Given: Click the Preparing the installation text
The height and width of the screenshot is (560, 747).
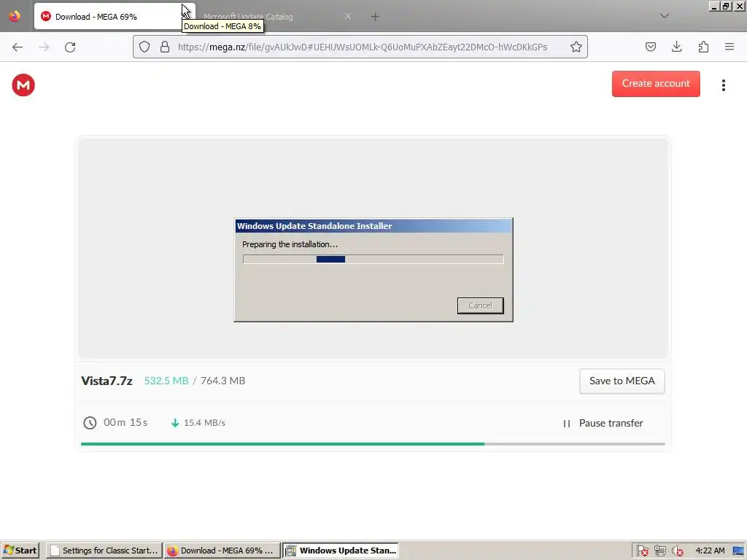Looking at the screenshot, I should [290, 244].
